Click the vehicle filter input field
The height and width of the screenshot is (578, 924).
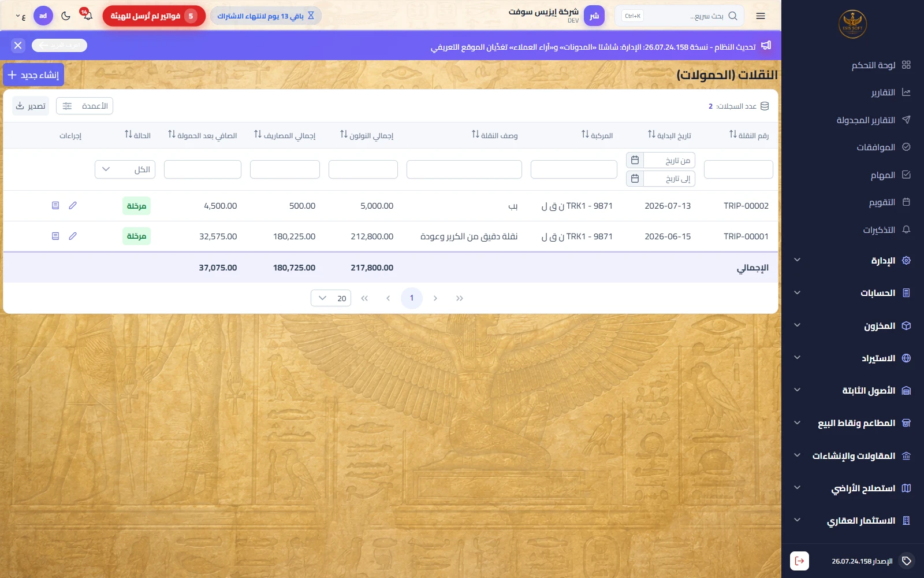point(574,169)
